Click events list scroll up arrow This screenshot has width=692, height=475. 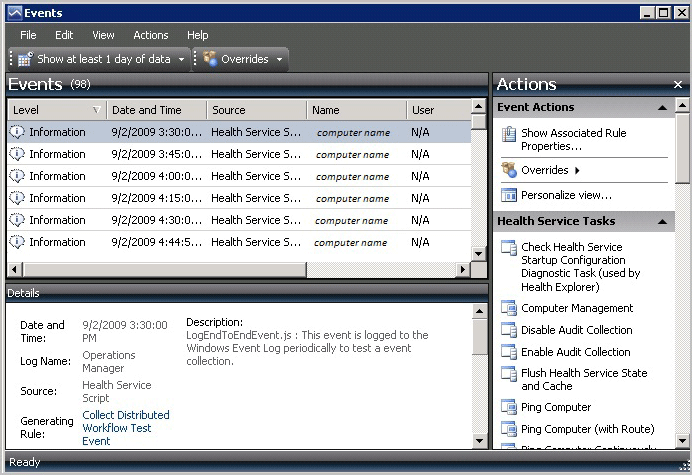tap(479, 106)
